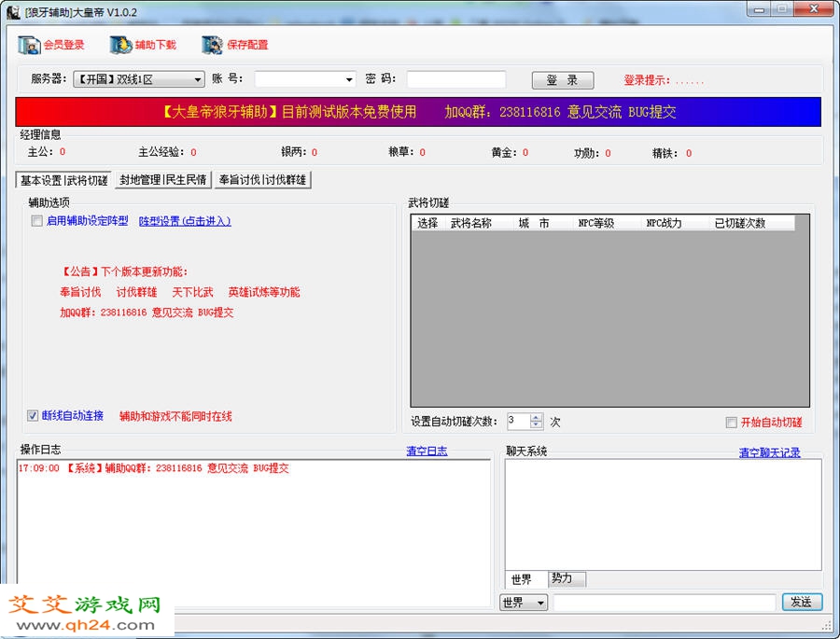Expand the 账号 account dropdown
The width and height of the screenshot is (840, 639).
350,80
